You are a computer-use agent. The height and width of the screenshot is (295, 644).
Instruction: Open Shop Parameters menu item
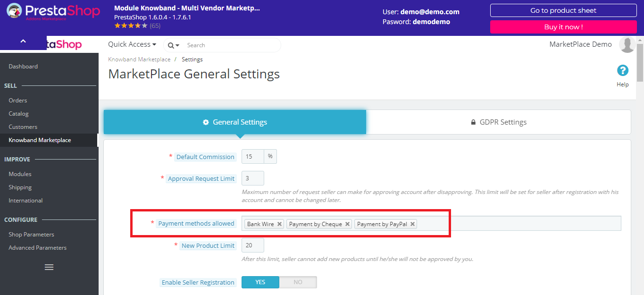pos(31,235)
